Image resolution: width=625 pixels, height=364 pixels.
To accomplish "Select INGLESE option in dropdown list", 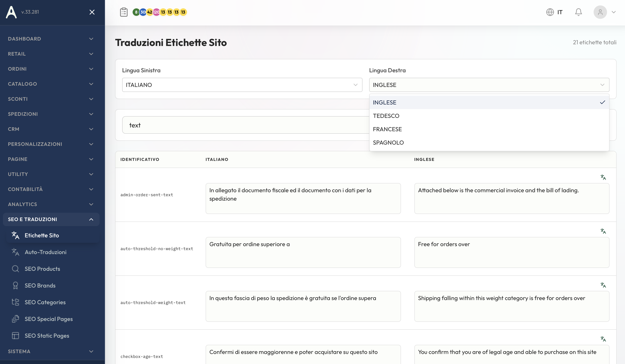I will [x=489, y=102].
